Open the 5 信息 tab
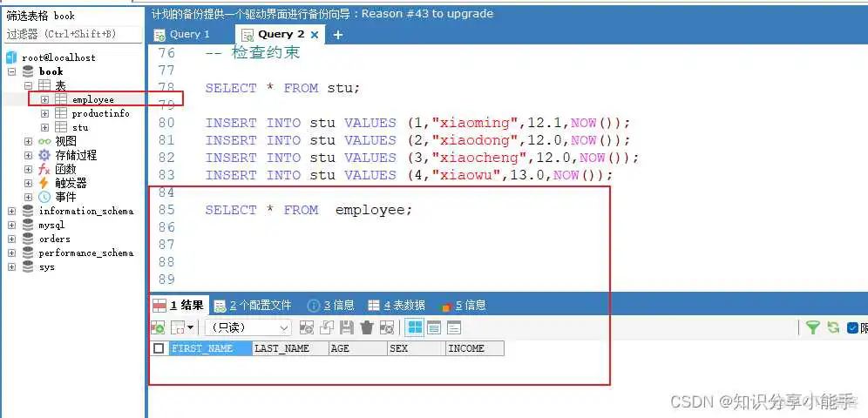This screenshot has height=418, width=868. pos(463,305)
